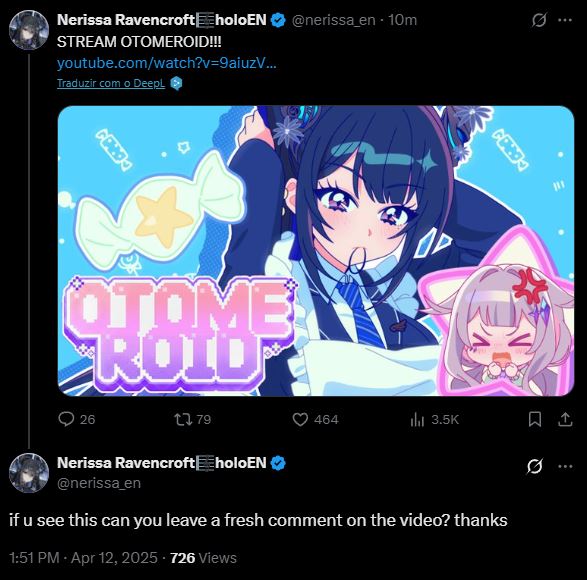Open the OTOMEROID stream thumbnail image
The height and width of the screenshot is (580, 587).
[316, 251]
